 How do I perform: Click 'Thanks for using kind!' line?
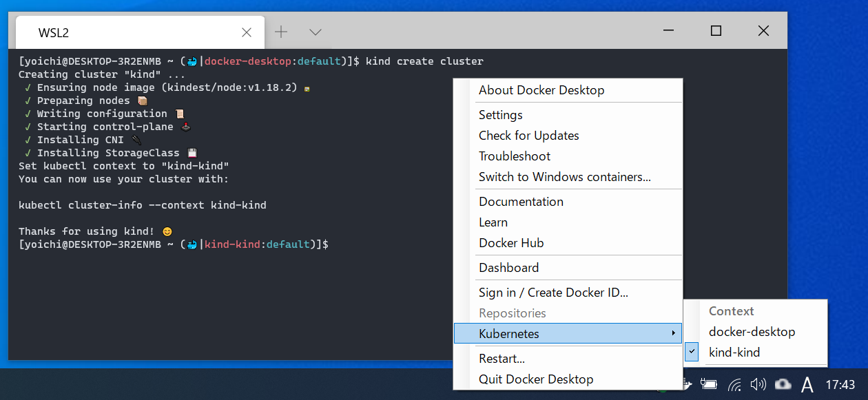pos(95,231)
